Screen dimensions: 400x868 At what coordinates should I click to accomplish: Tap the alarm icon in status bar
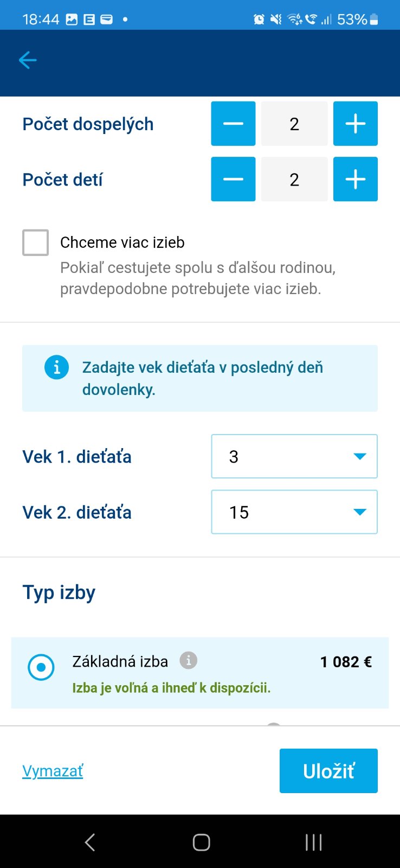(x=259, y=20)
